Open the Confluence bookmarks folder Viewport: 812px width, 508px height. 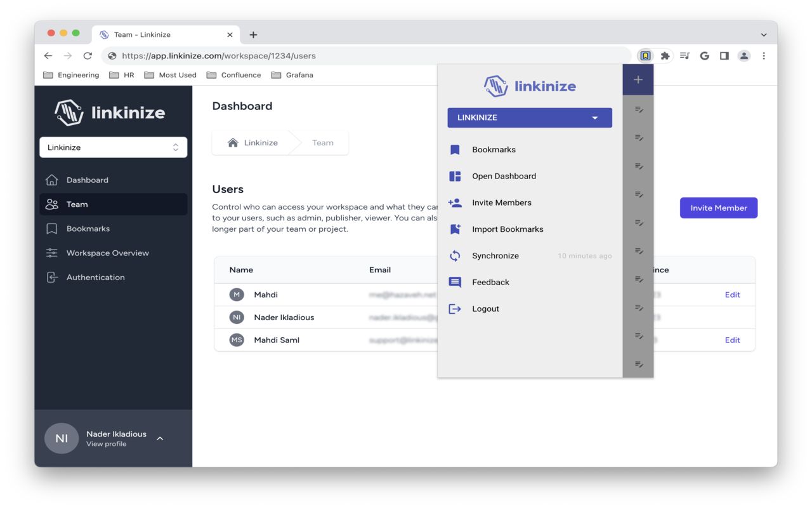point(233,75)
